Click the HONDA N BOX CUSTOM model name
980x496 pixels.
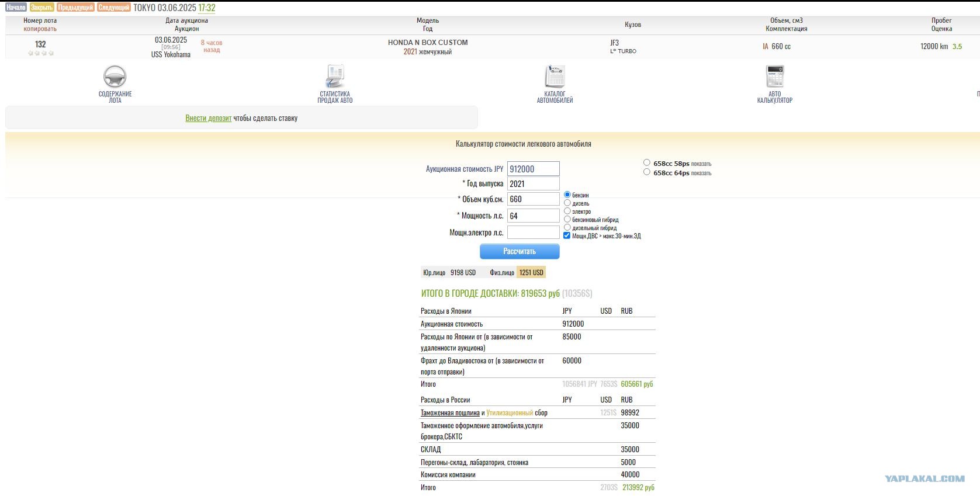pyautogui.click(x=428, y=43)
